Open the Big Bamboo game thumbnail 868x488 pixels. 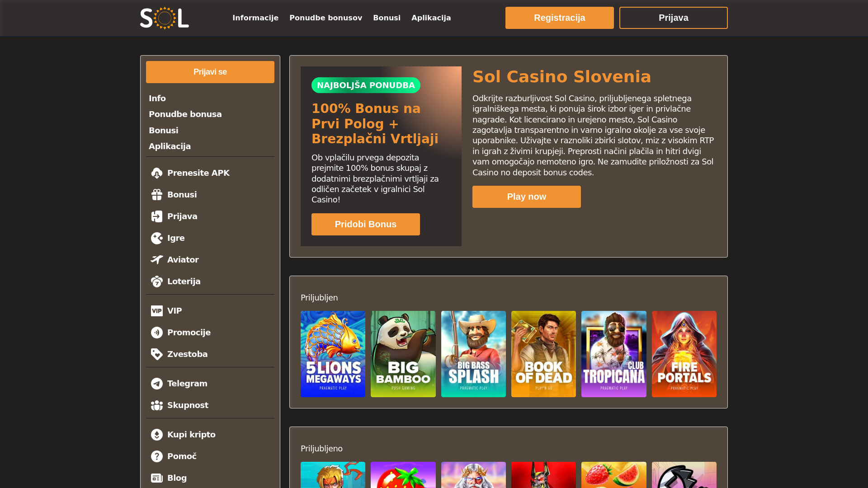click(x=403, y=354)
